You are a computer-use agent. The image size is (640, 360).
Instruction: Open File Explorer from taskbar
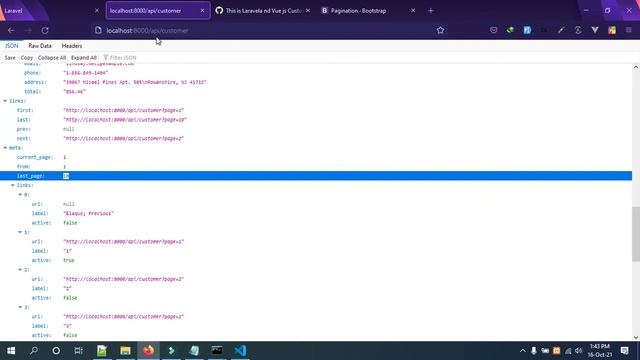pyautogui.click(x=125, y=351)
